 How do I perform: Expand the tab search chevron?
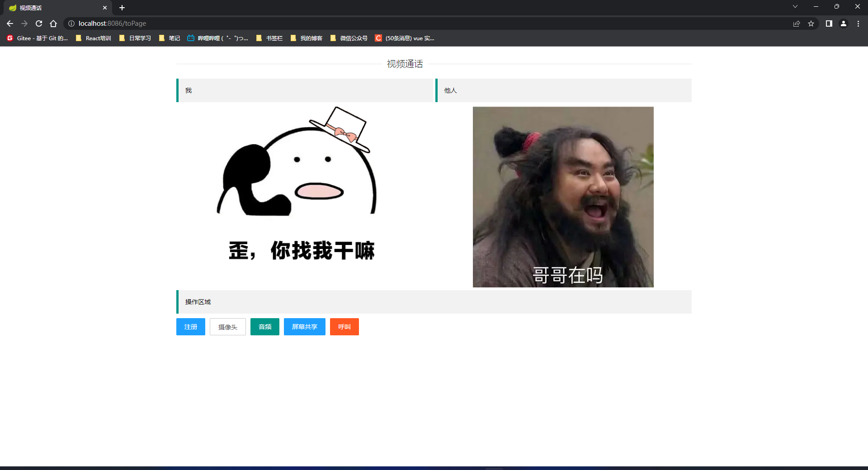(x=795, y=6)
